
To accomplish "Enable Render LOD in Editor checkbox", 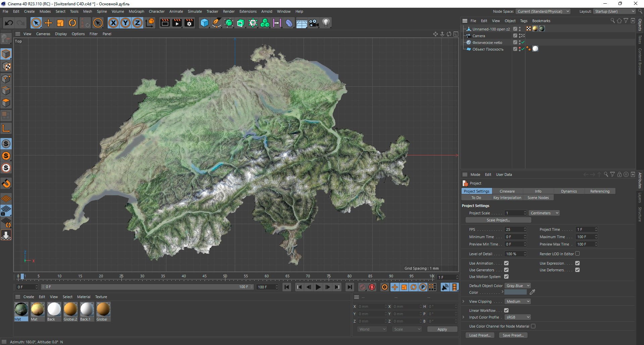I will pyautogui.click(x=577, y=254).
